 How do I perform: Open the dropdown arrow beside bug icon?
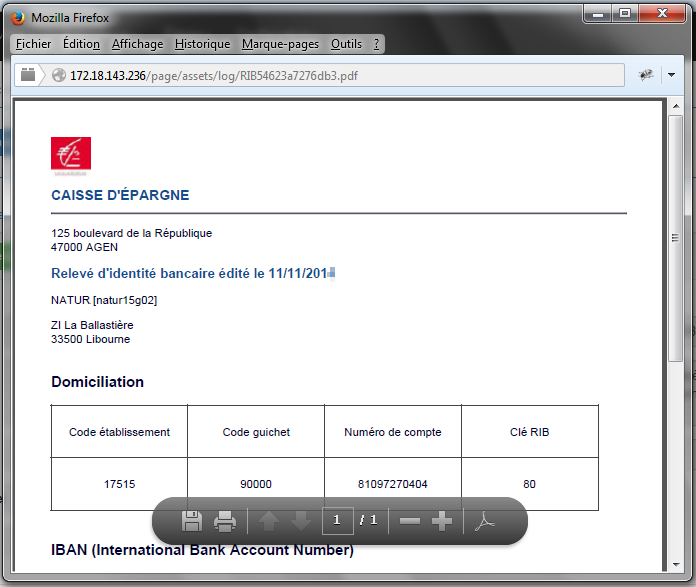coord(672,75)
